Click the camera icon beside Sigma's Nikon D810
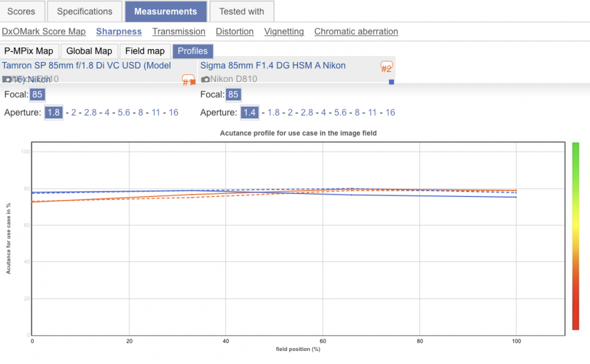 tap(205, 80)
